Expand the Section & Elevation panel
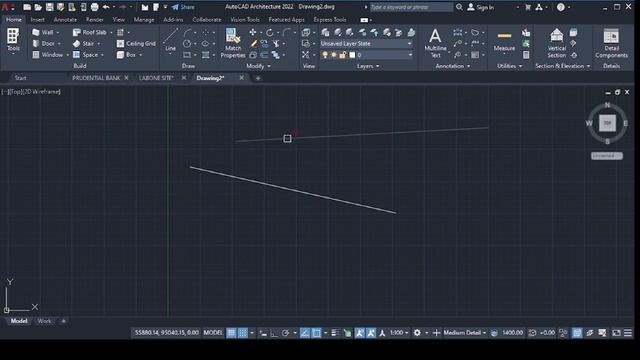Image resolution: width=640 pixels, height=360 pixels. (562, 66)
